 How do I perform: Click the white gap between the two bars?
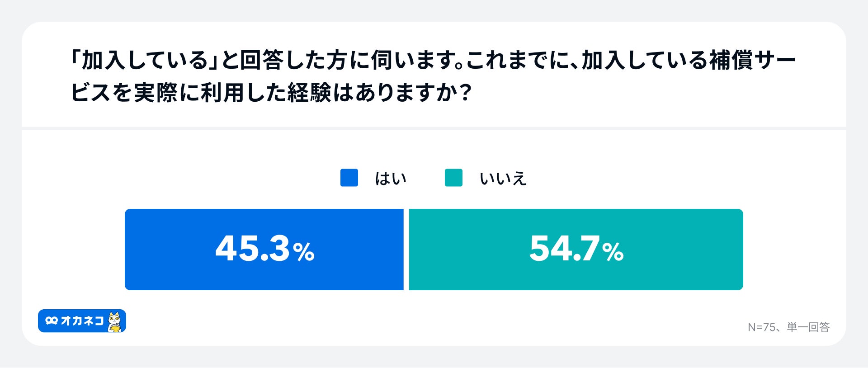pyautogui.click(x=406, y=250)
